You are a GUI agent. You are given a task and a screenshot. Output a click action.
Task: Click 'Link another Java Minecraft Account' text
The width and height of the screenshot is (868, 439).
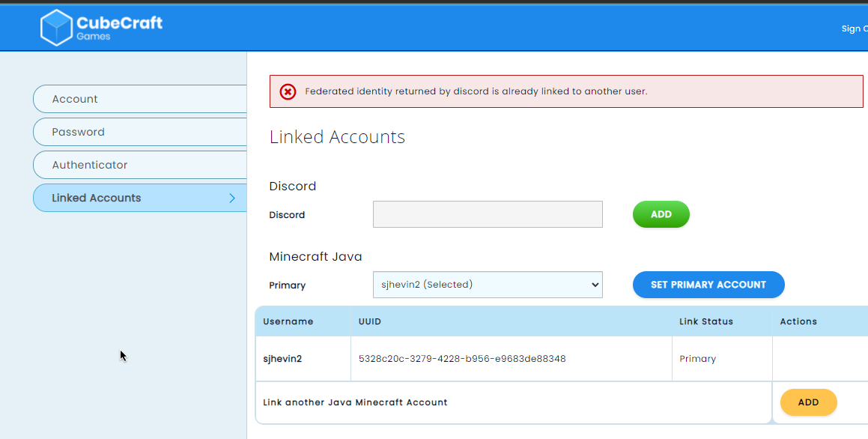pyautogui.click(x=355, y=402)
